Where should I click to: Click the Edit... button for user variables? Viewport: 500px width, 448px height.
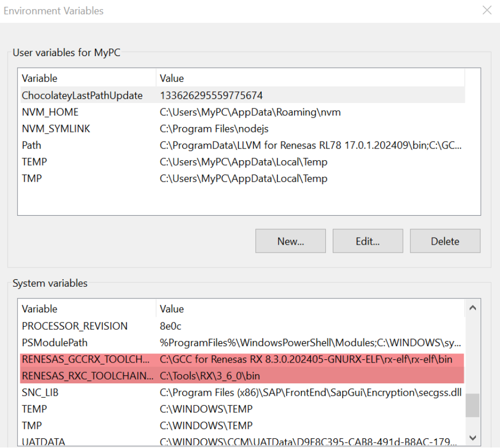coord(368,241)
